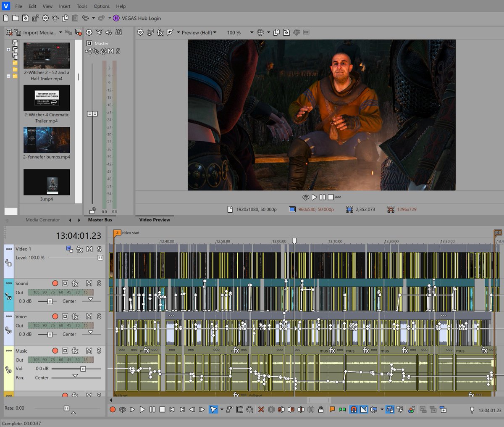Image resolution: width=504 pixels, height=427 pixels.
Task: Go to project start transport button
Action: (172, 409)
